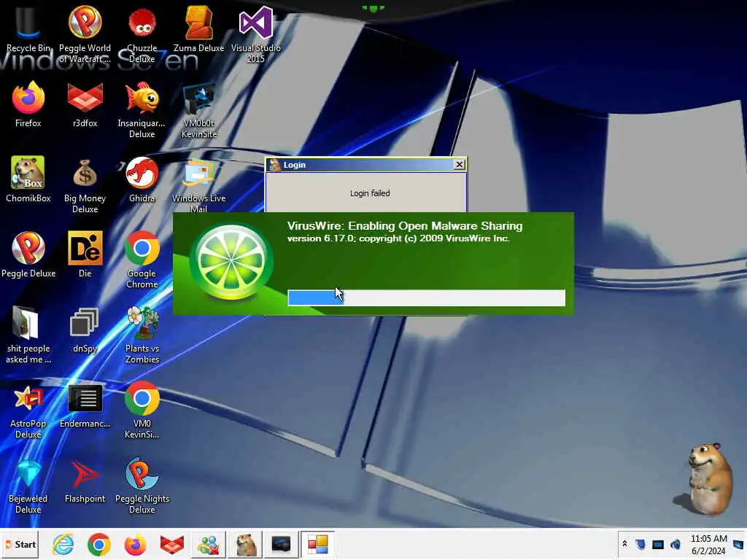Launch Peggle Deluxe desktop icon
Screen dimensions: 747x560
pos(28,254)
